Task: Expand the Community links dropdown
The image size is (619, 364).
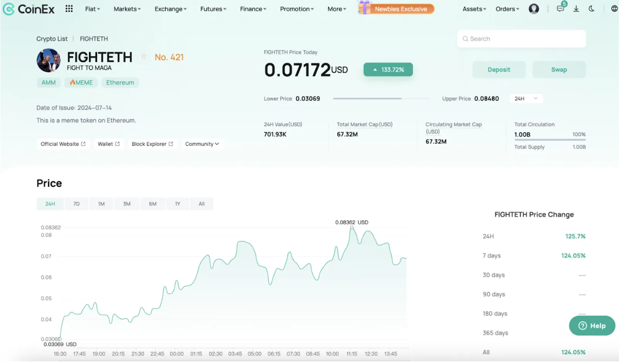Action: click(x=202, y=144)
